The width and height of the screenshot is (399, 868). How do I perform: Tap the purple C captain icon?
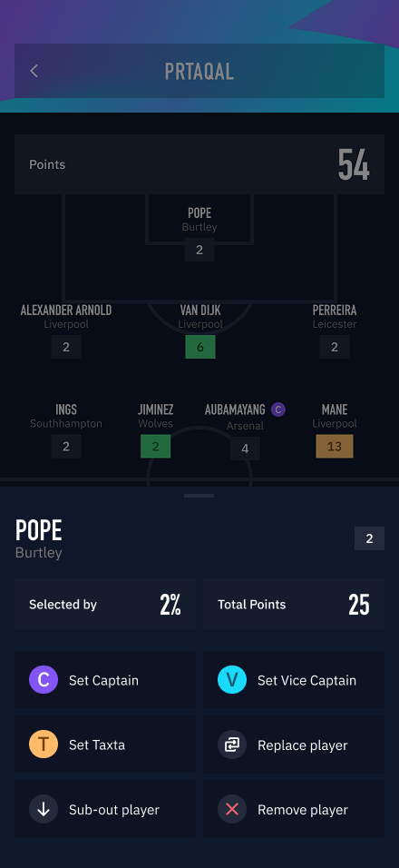[44, 680]
